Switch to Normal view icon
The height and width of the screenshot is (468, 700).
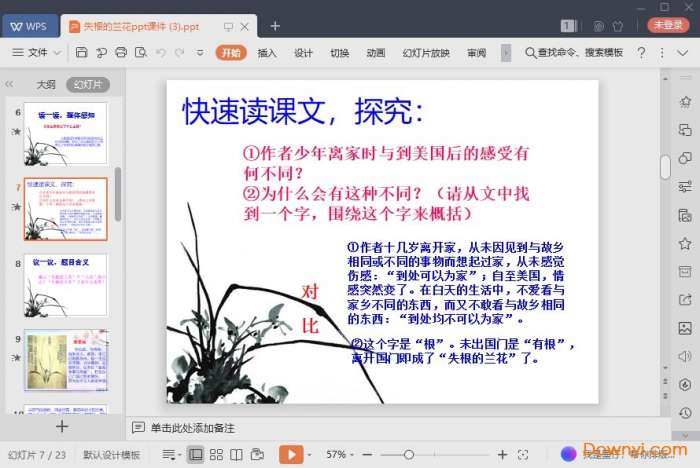point(196,455)
